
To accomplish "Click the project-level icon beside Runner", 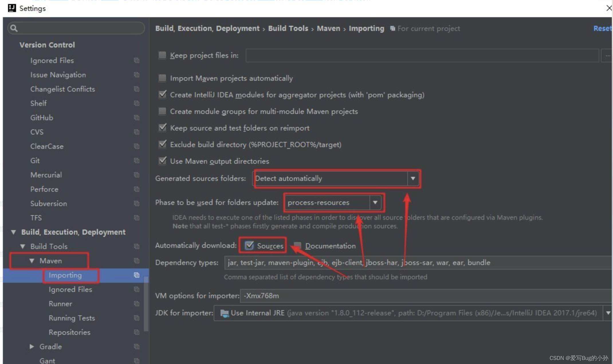I will [x=137, y=304].
